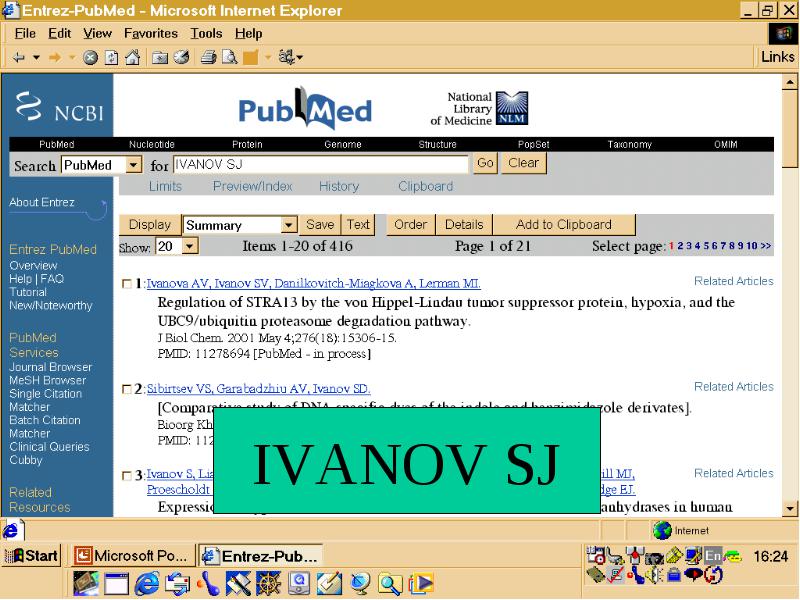The height and width of the screenshot is (600, 800).
Task: Reload the page with the Refresh icon
Action: point(111,57)
